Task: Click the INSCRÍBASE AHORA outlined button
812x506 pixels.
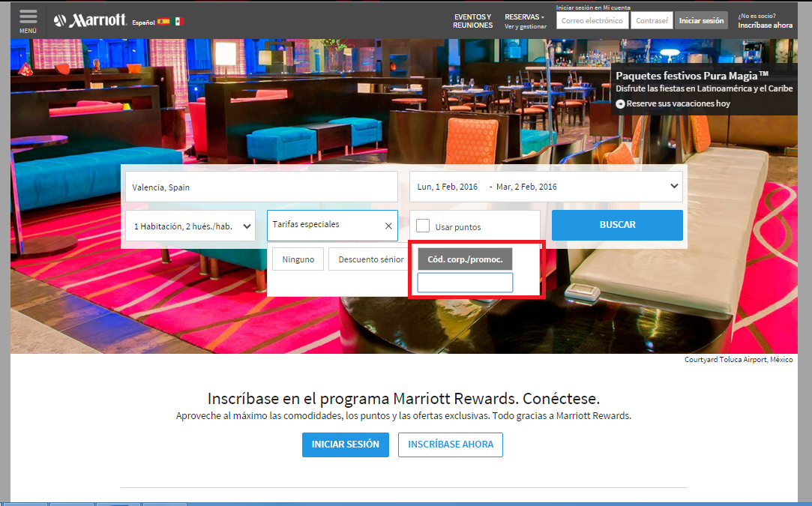Action: pos(451,445)
